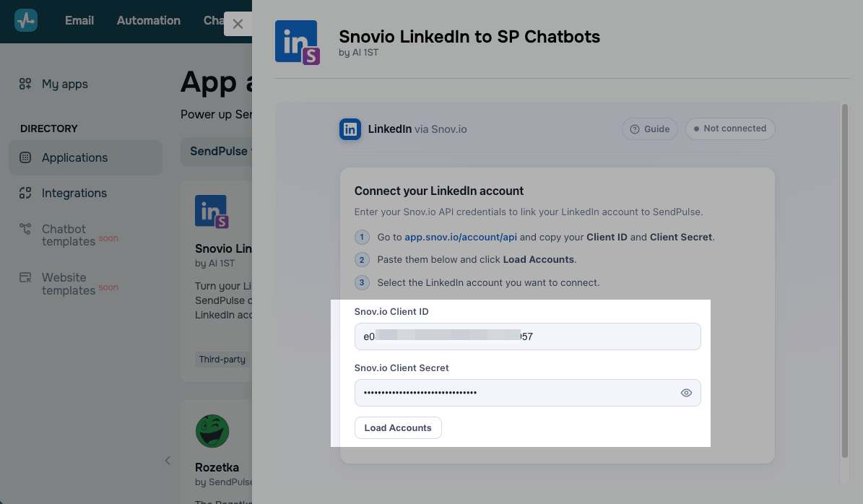Open the app.snov.io/account/api link
Screen dimensions: 863x504
pyautogui.click(x=461, y=237)
